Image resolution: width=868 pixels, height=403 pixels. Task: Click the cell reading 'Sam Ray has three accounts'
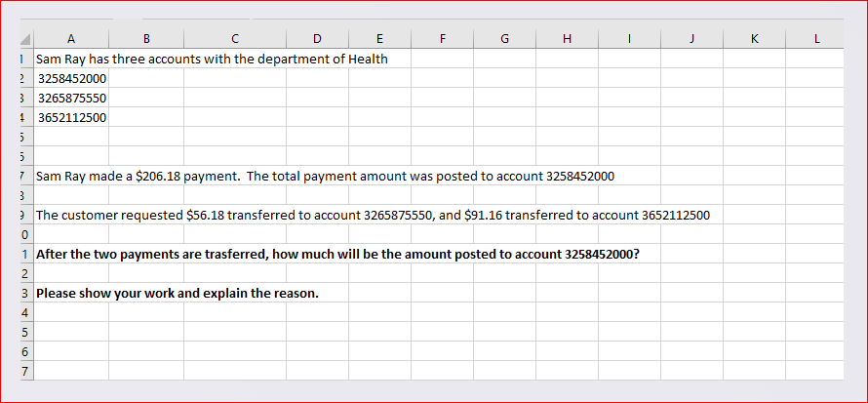(71, 59)
